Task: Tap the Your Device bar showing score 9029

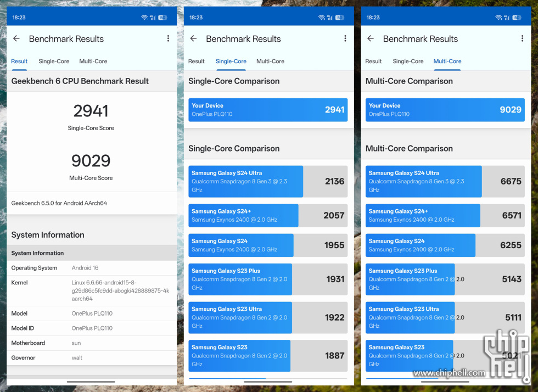Action: tap(445, 110)
